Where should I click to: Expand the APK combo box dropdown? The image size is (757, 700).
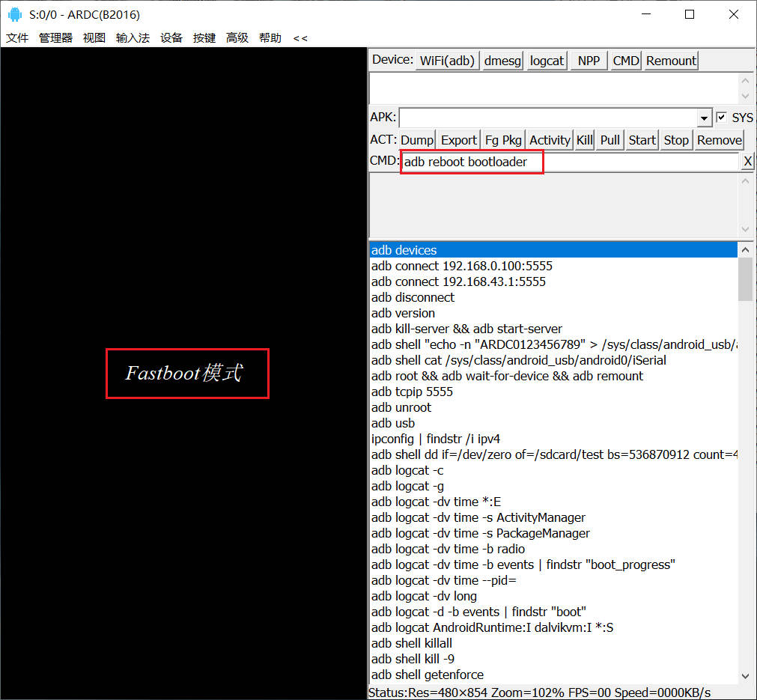704,118
